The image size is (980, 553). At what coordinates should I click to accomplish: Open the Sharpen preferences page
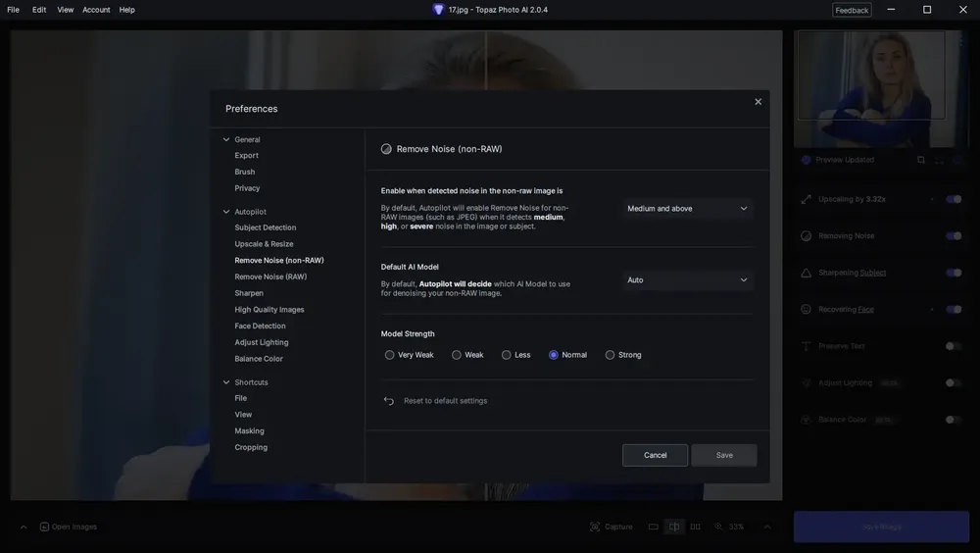coord(249,293)
